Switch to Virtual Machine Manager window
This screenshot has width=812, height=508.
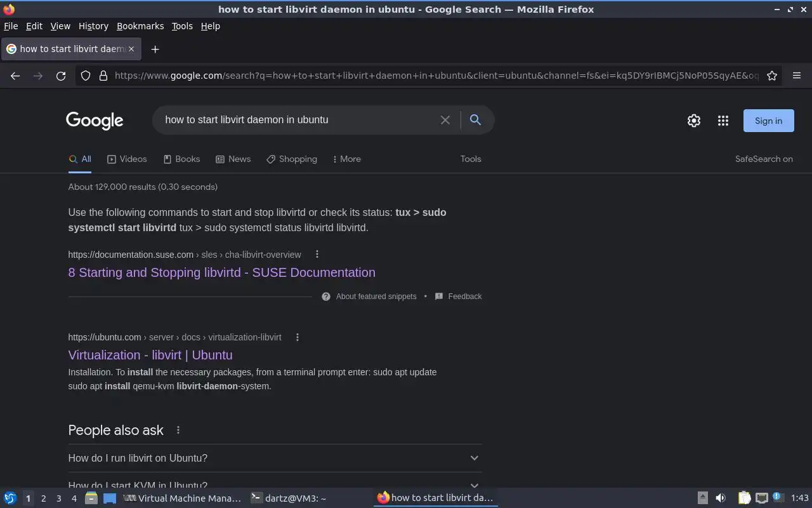[x=182, y=498]
